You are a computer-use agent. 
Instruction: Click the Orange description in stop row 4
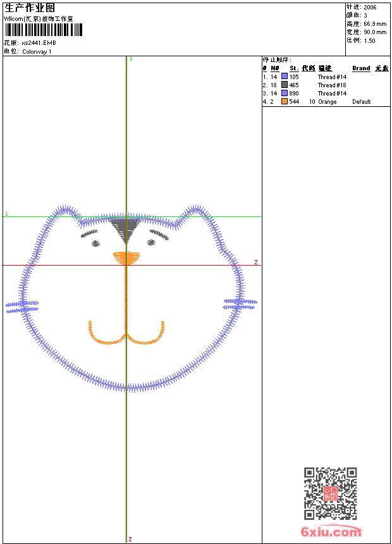pos(327,101)
